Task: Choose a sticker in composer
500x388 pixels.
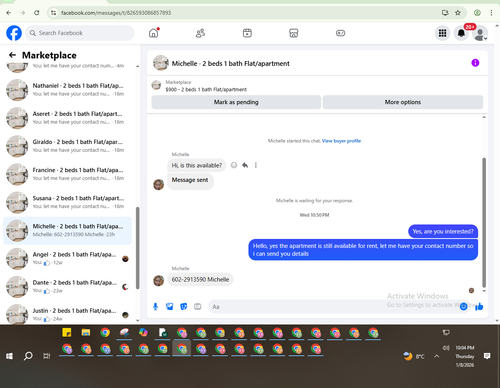Action: (184, 307)
